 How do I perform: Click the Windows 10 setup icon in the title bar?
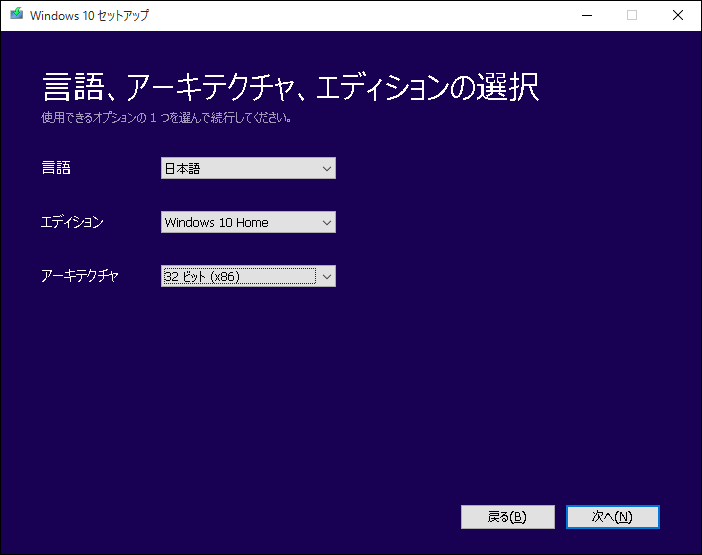point(17,14)
